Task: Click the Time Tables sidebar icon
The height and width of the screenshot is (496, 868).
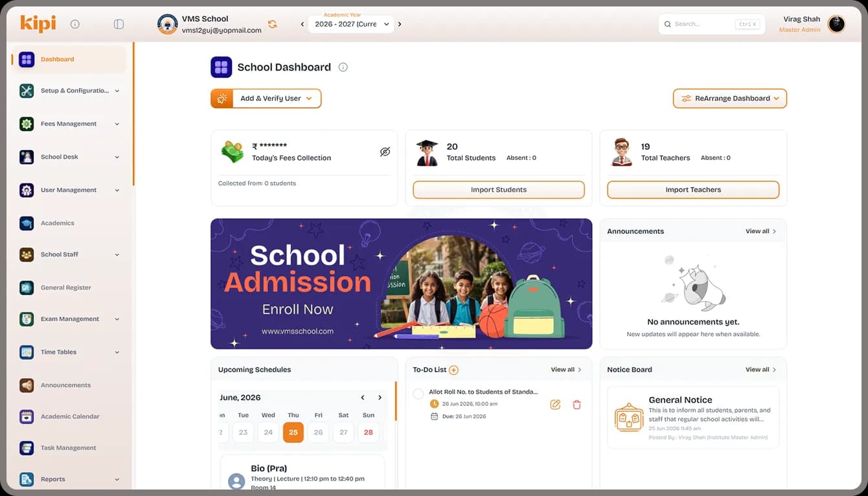Action: click(27, 352)
